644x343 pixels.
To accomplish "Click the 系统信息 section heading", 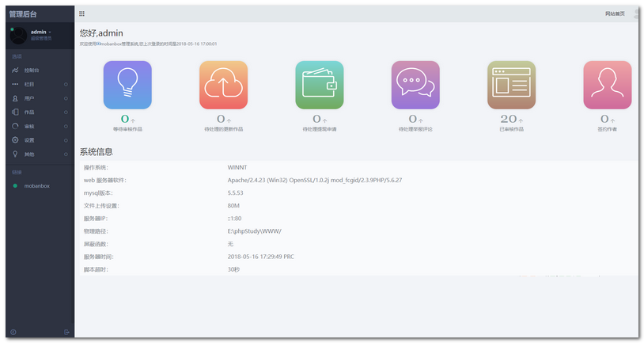I will [x=96, y=152].
